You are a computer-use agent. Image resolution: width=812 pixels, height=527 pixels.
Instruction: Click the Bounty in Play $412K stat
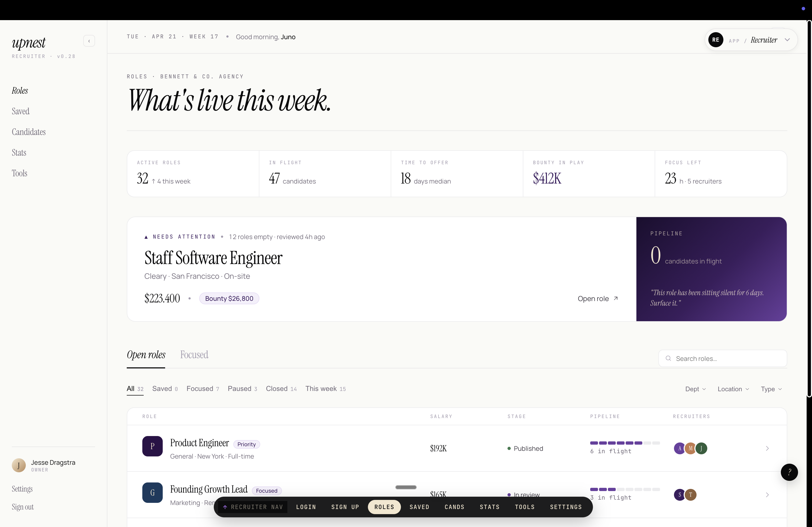pyautogui.click(x=589, y=174)
